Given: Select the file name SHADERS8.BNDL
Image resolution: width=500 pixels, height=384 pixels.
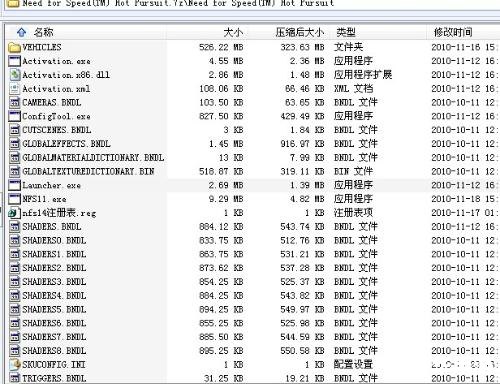Looking at the screenshot, I should 54,351.
